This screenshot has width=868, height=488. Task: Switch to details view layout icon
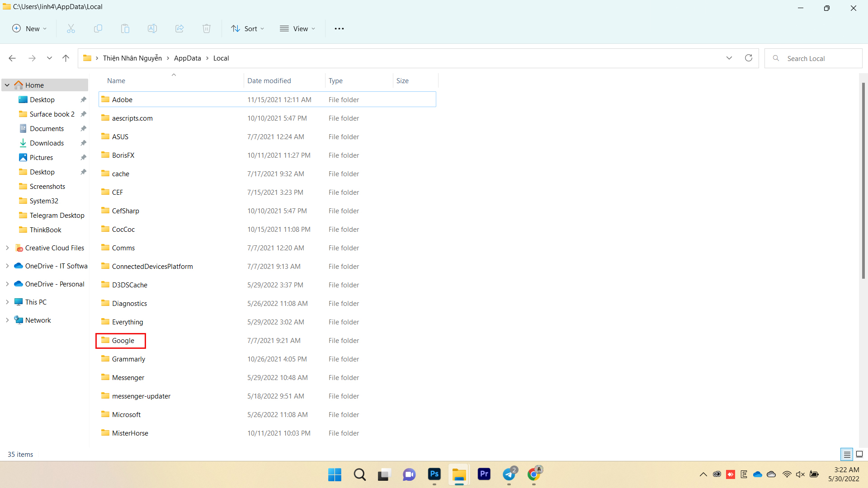(x=847, y=454)
